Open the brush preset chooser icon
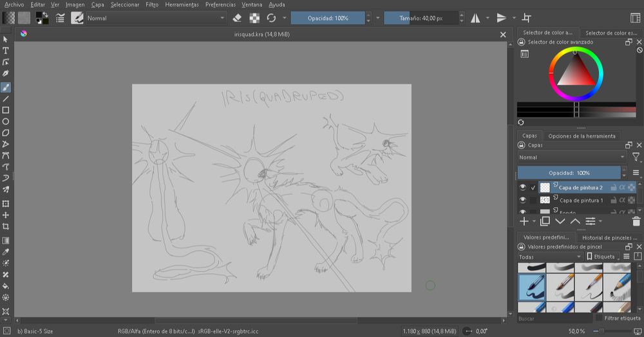The image size is (644, 337). click(x=77, y=18)
